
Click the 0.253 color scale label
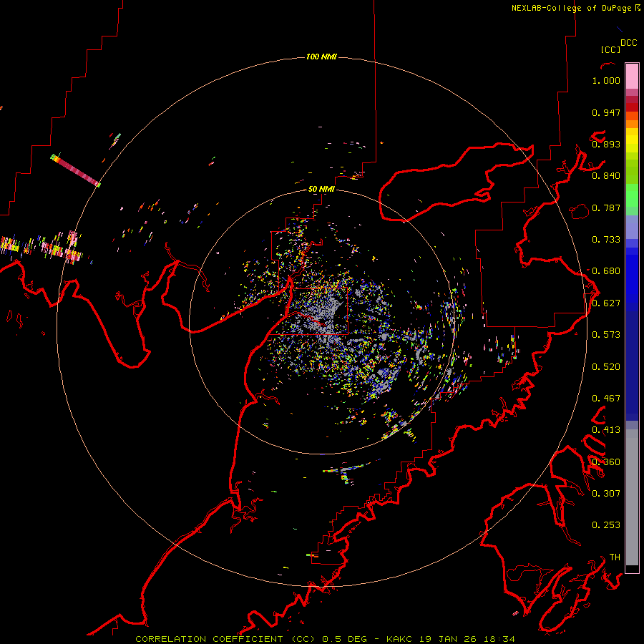606,525
